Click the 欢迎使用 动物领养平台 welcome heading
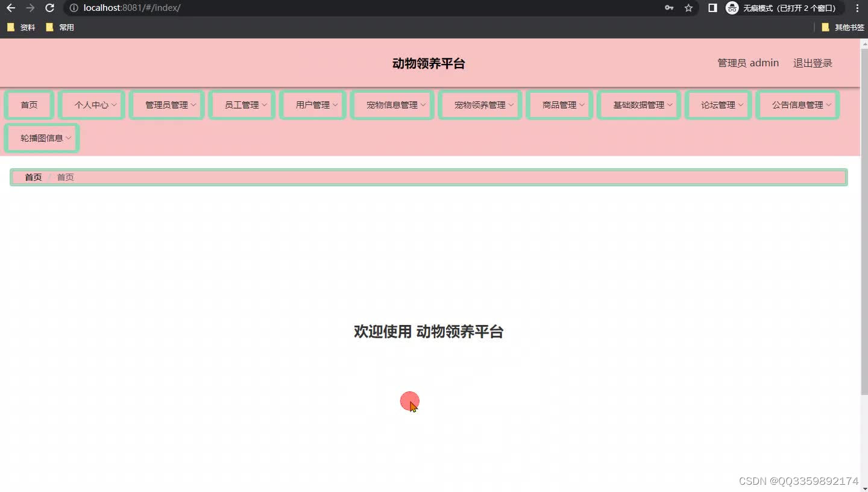 click(429, 332)
